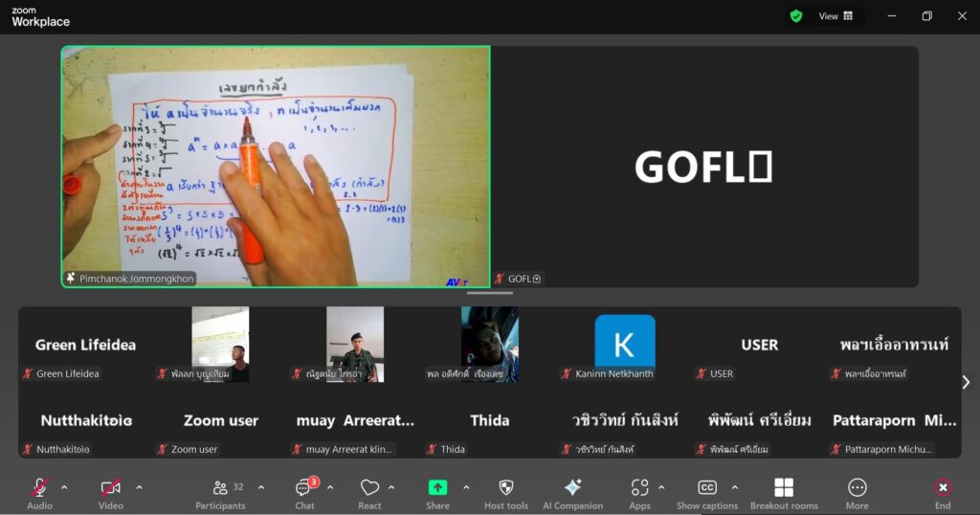Select Pimchanok Jommongkhon's shared video tile
The height and width of the screenshot is (515, 980).
276,167
